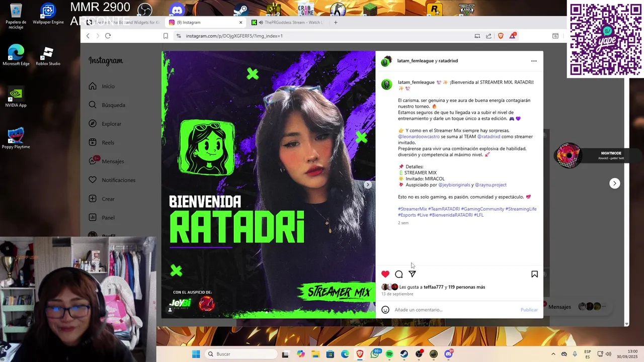The width and height of the screenshot is (644, 362).
Task: Switch to the Widgets for Kick tab
Action: pos(123,22)
